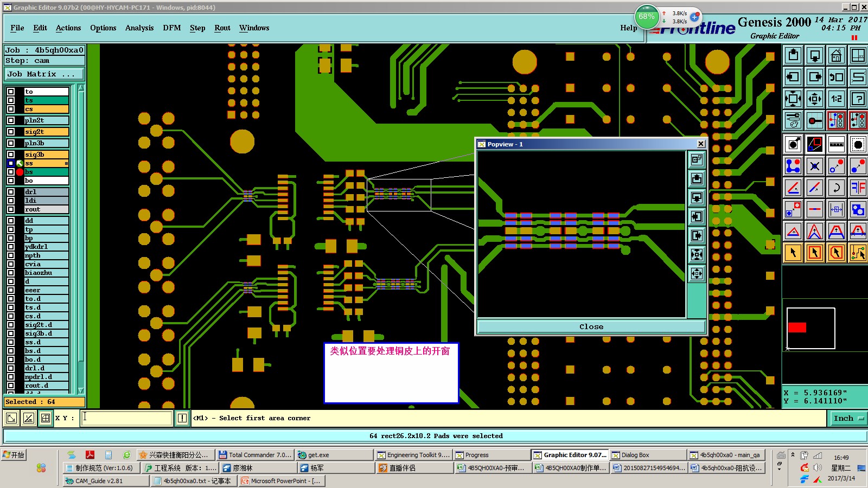Click the 1:2 zoom ratio icon
The height and width of the screenshot is (488, 868).
pos(836,99)
